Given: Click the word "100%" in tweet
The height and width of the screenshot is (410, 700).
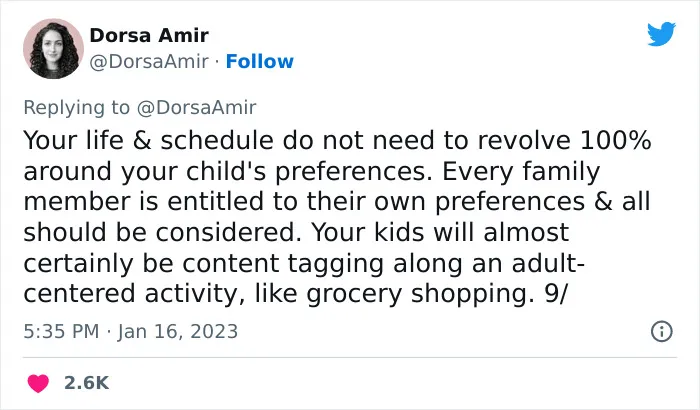Looking at the screenshot, I should [616, 140].
